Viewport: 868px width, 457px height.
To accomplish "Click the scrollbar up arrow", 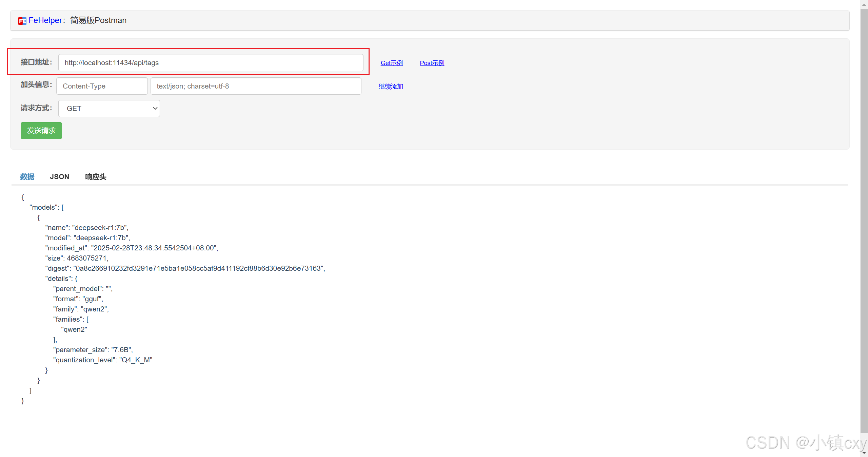I will pyautogui.click(x=864, y=5).
